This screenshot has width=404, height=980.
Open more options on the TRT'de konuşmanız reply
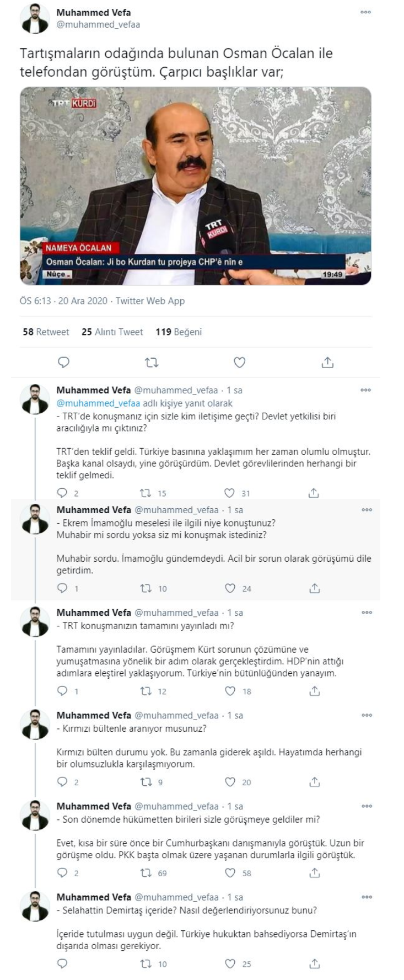tap(367, 390)
